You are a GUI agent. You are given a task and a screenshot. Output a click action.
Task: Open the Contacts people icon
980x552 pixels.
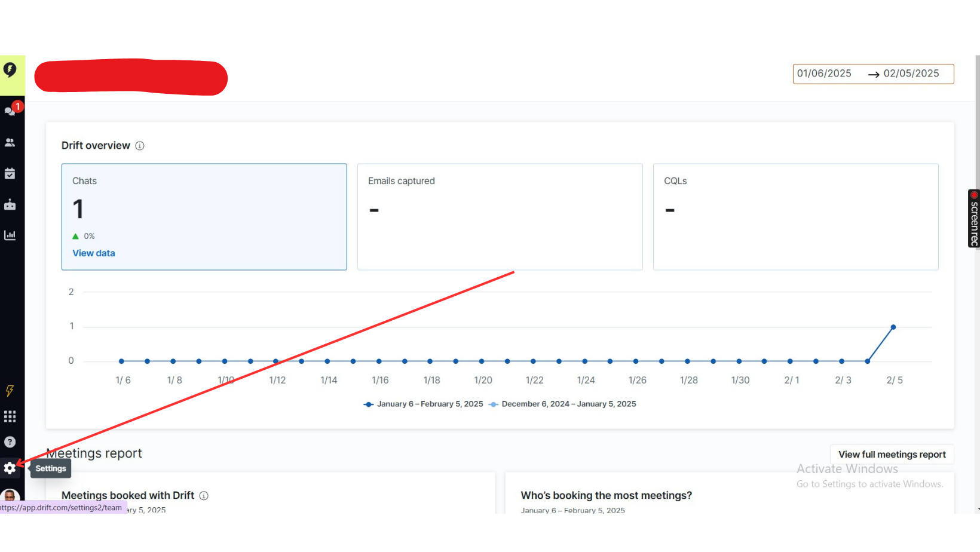tap(10, 143)
